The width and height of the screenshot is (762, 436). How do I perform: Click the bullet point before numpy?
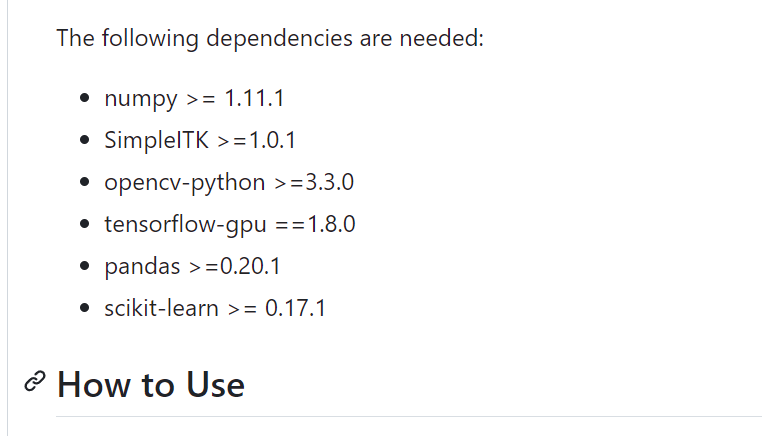(85, 98)
